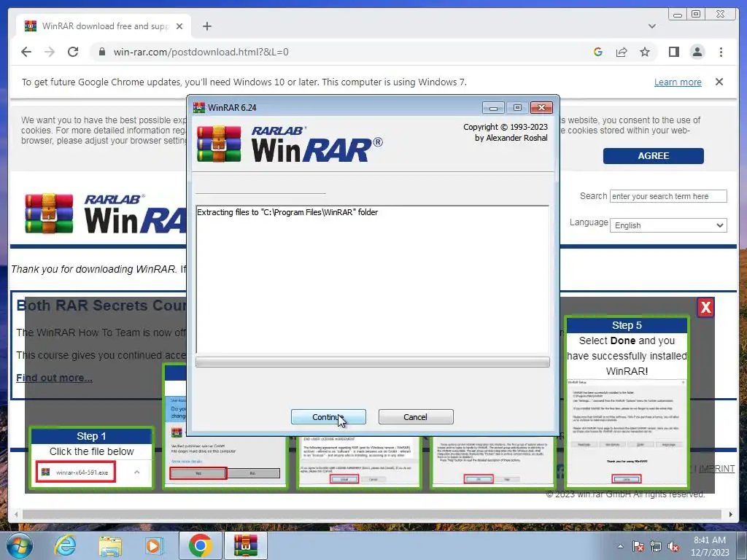The image size is (747, 560).
Task: Close the WinRAR download tab
Action: pos(179,26)
